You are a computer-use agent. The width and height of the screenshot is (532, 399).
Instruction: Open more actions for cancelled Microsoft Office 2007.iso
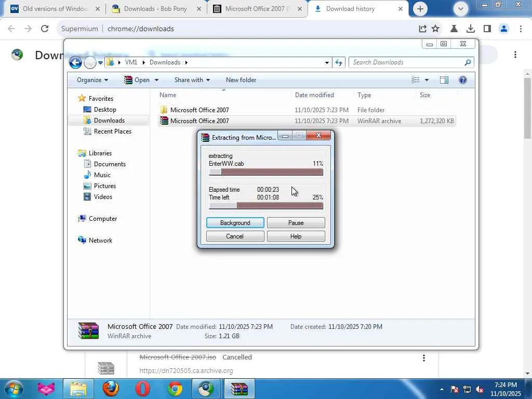424,357
